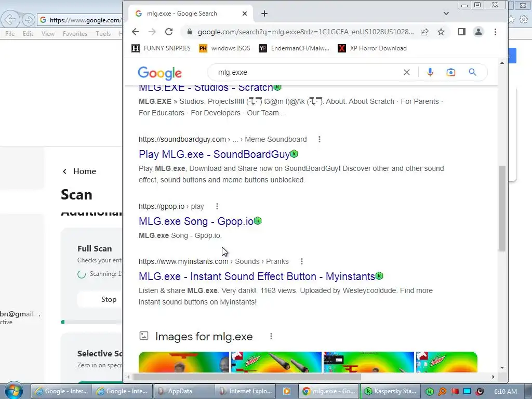Switch to first Google - Inter... taskbar item
Screen dimensions: 532x399
(x=61, y=391)
